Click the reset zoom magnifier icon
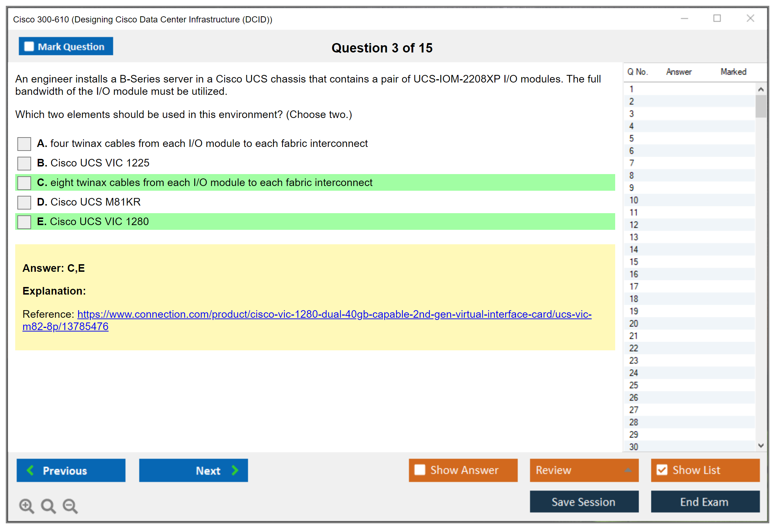 [48, 506]
